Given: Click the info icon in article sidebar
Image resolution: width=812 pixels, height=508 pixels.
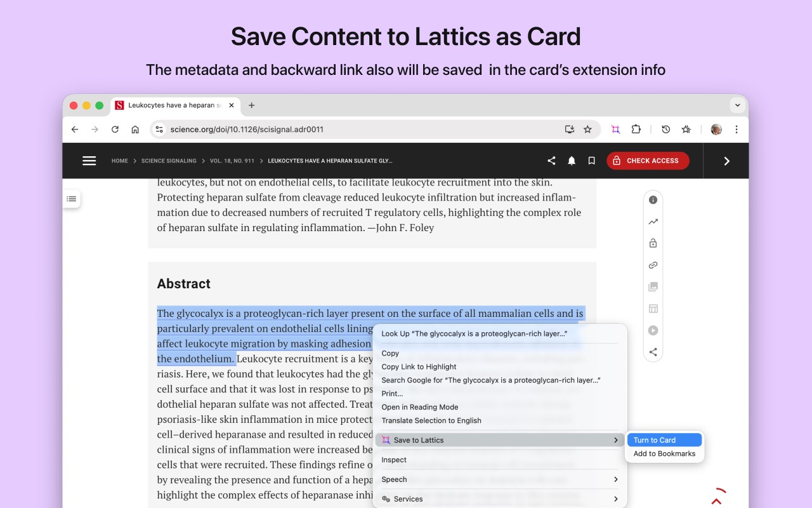Looking at the screenshot, I should click(x=653, y=200).
